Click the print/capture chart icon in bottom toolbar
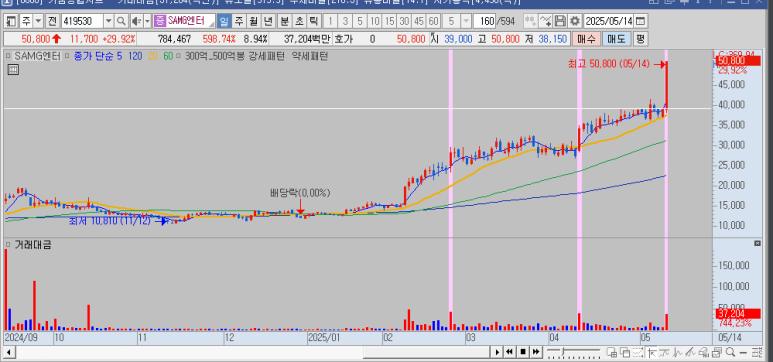The image size is (773, 362). tap(716, 352)
